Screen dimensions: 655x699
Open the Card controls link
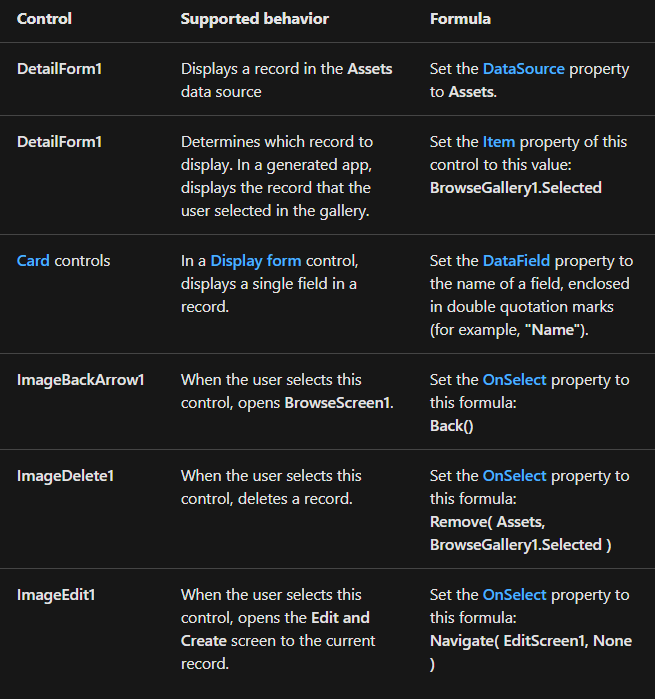33,261
